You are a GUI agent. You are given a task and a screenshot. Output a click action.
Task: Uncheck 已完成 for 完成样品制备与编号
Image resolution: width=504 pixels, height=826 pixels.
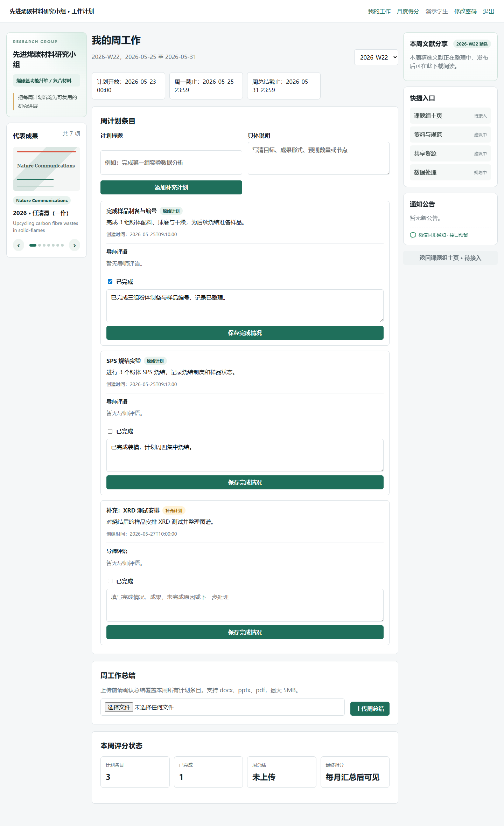110,282
